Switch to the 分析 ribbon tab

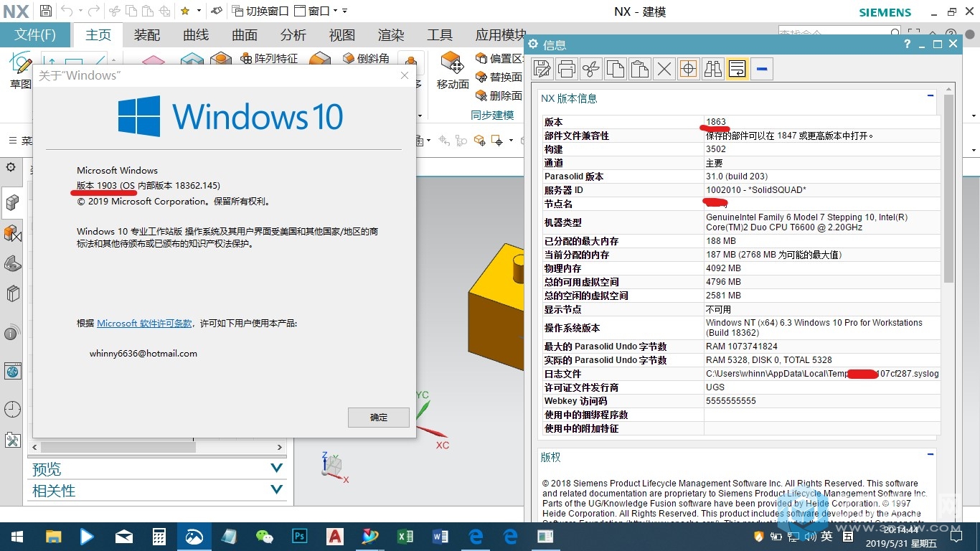[293, 34]
